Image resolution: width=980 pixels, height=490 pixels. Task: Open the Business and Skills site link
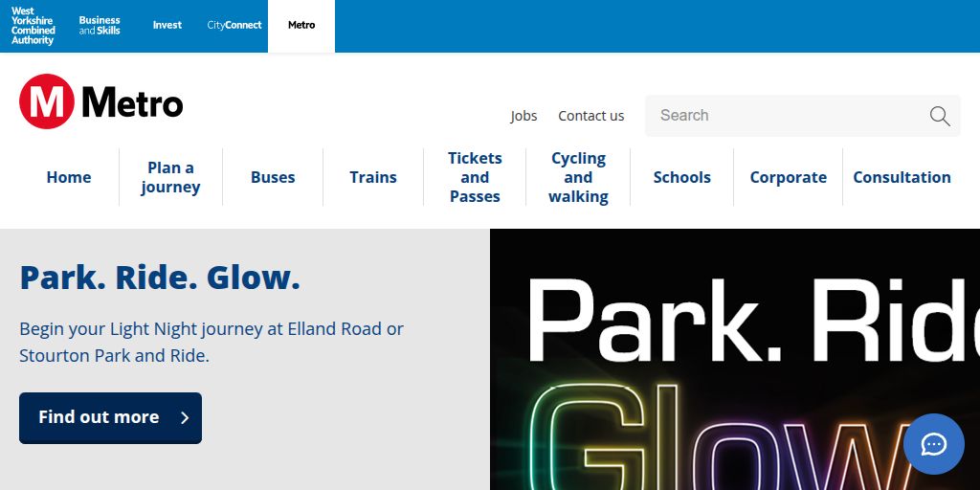(x=100, y=26)
